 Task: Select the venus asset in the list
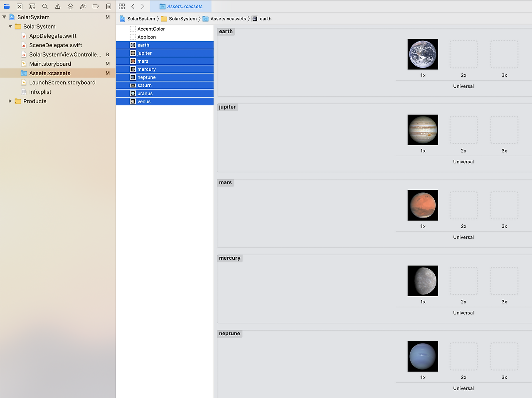coord(165,101)
